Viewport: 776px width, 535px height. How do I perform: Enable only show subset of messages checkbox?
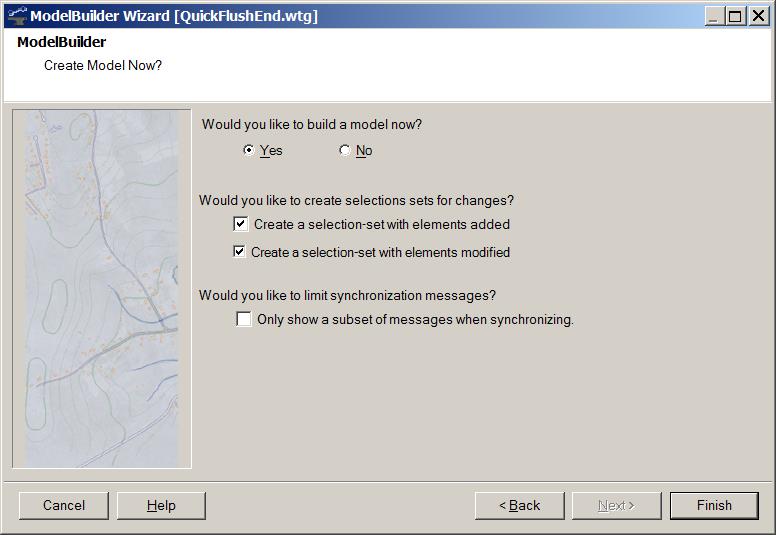click(x=244, y=319)
